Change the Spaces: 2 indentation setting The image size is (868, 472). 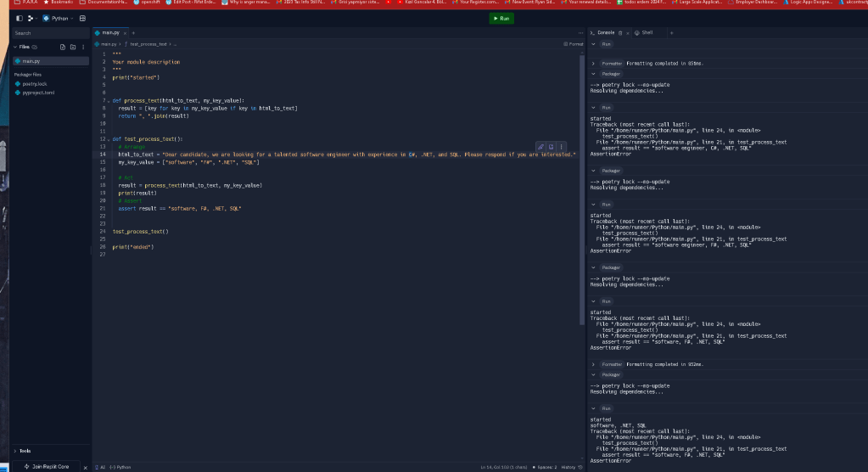545,467
